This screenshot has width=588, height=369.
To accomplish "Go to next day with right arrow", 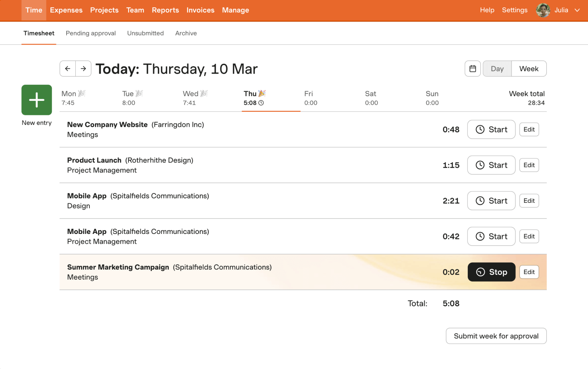I will [84, 69].
